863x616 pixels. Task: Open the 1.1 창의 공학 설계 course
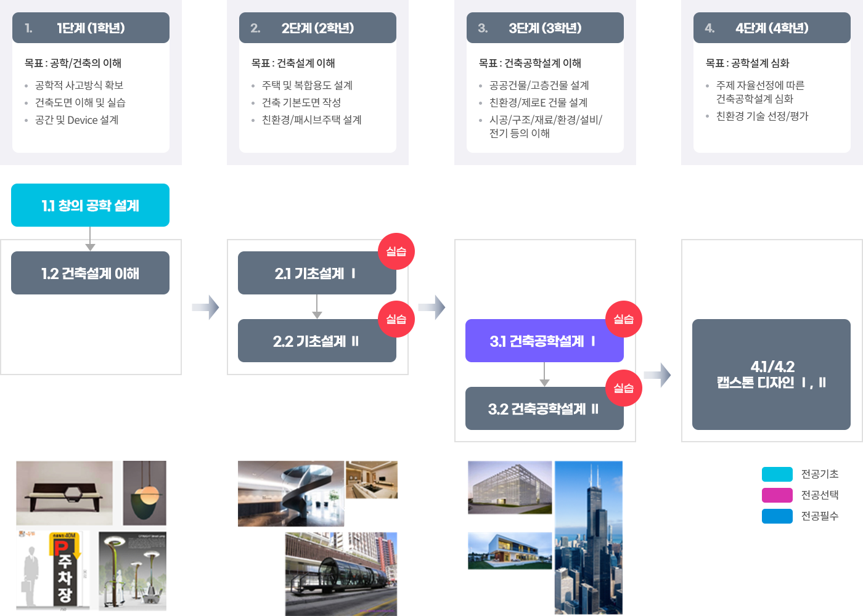[x=90, y=205]
